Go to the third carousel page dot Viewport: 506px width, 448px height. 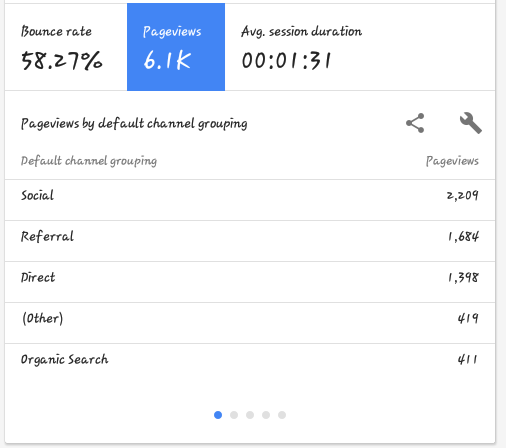[x=250, y=415]
